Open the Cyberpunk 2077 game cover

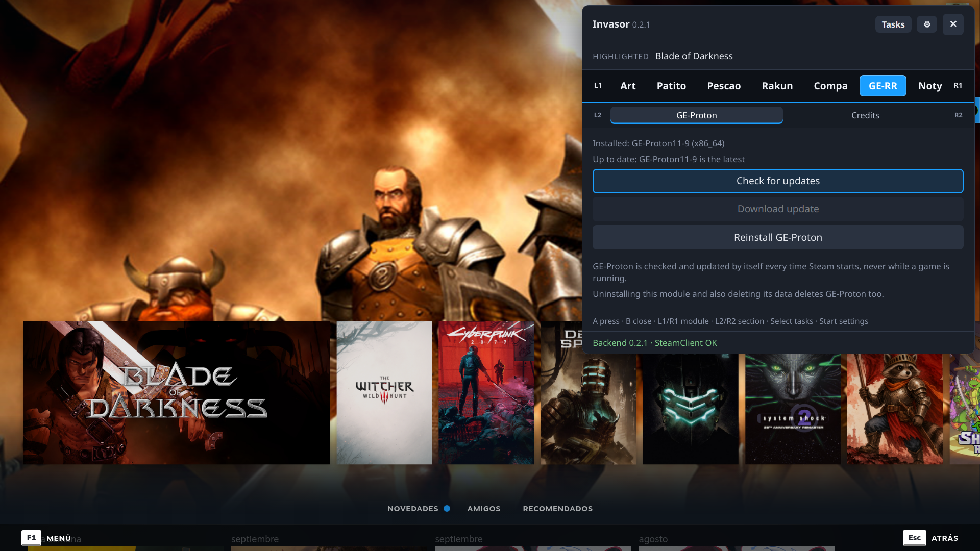tap(486, 393)
